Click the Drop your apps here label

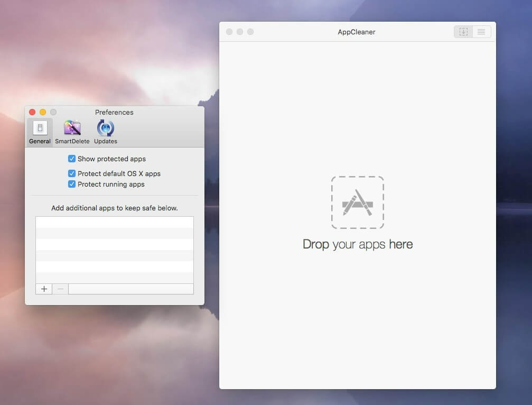[x=358, y=244]
